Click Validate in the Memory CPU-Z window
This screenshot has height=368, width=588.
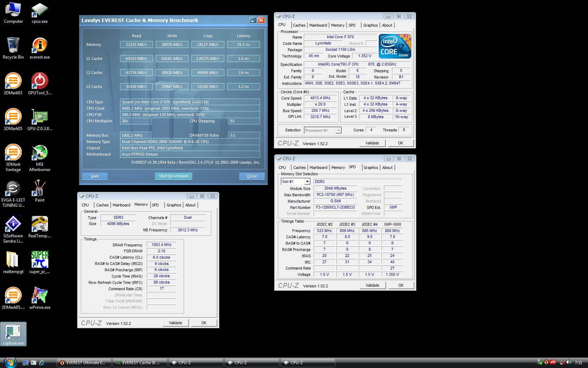pos(175,323)
